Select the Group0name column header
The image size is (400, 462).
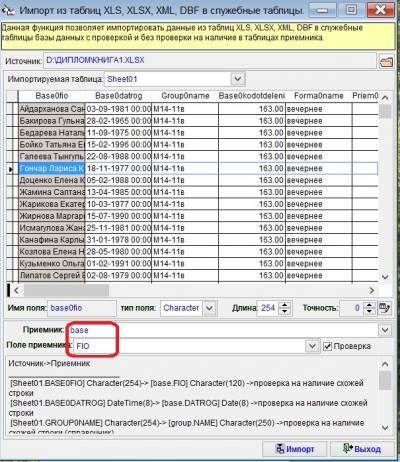pos(185,96)
